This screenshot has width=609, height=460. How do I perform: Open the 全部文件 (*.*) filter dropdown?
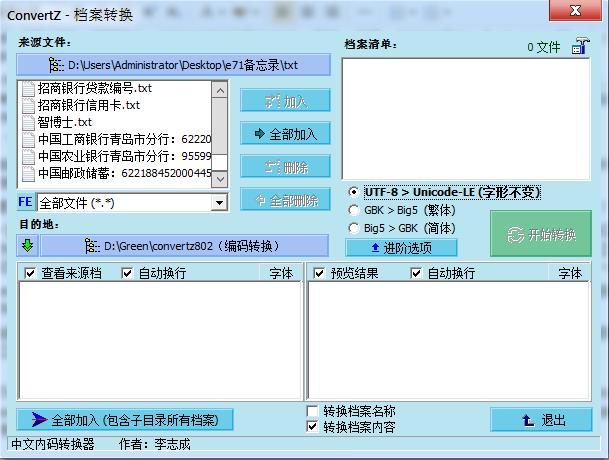tap(219, 202)
